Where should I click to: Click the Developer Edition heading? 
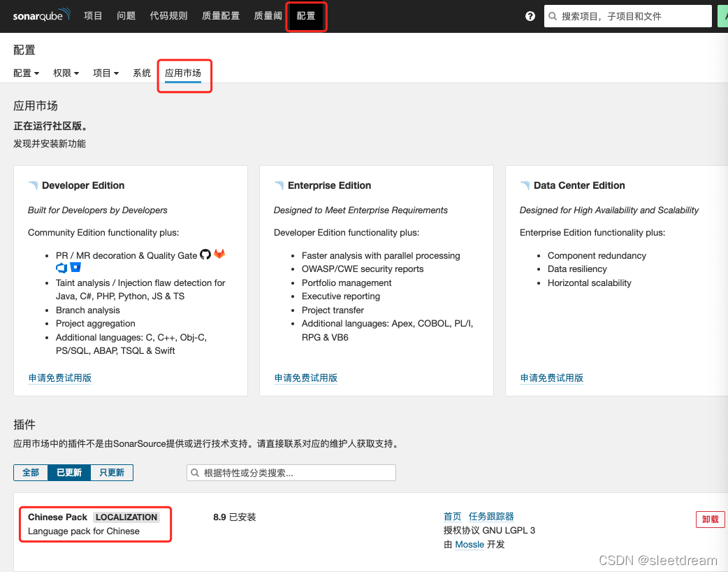(83, 185)
